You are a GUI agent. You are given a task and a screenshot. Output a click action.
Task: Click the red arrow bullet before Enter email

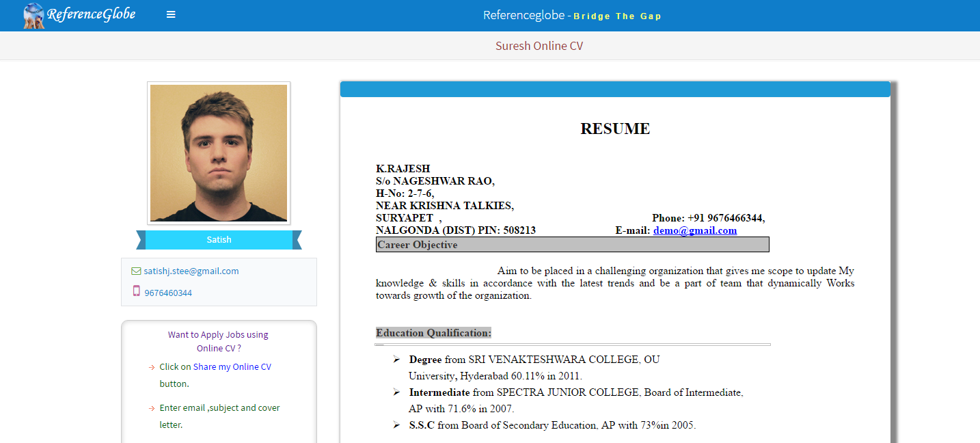152,409
